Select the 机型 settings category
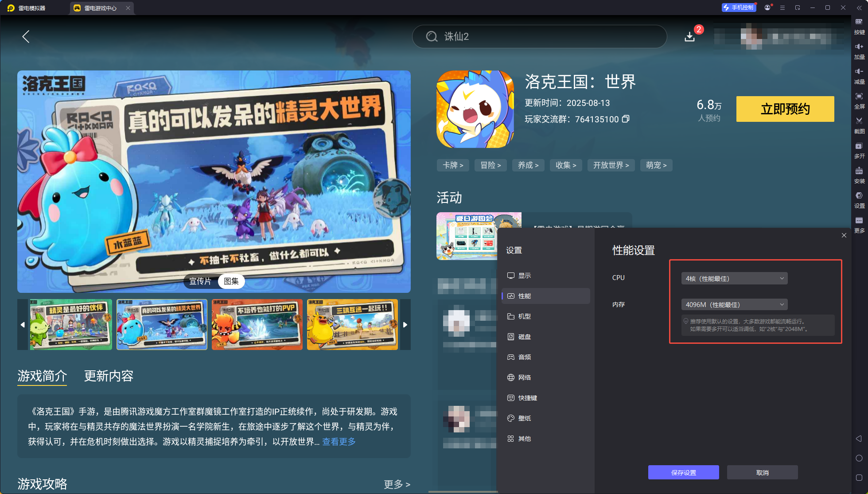Screen dimensions: 868x494 coord(545,316)
